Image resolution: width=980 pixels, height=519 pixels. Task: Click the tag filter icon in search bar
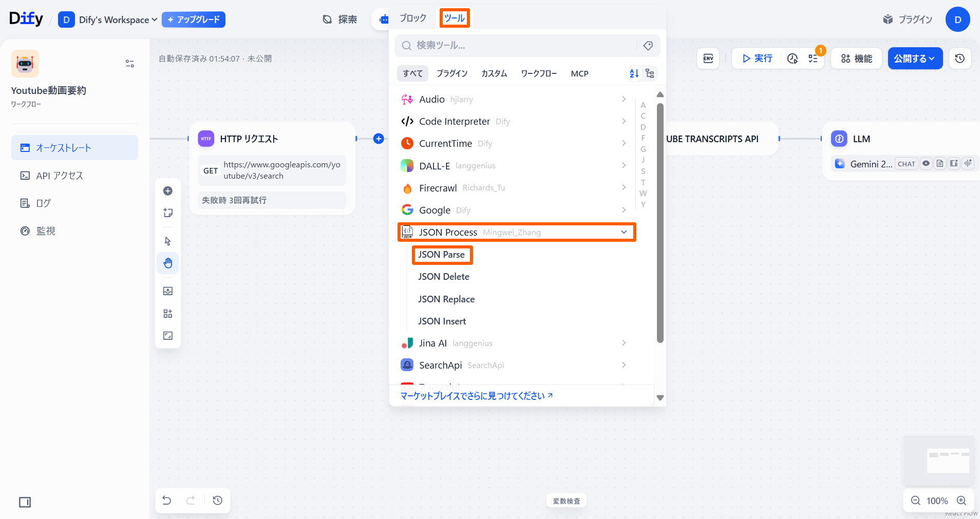point(648,46)
